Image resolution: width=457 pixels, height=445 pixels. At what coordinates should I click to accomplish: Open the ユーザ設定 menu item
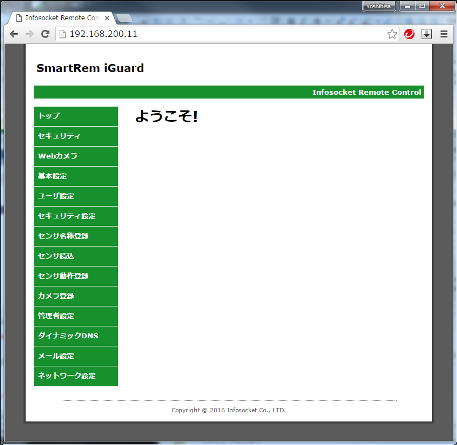tap(76, 196)
